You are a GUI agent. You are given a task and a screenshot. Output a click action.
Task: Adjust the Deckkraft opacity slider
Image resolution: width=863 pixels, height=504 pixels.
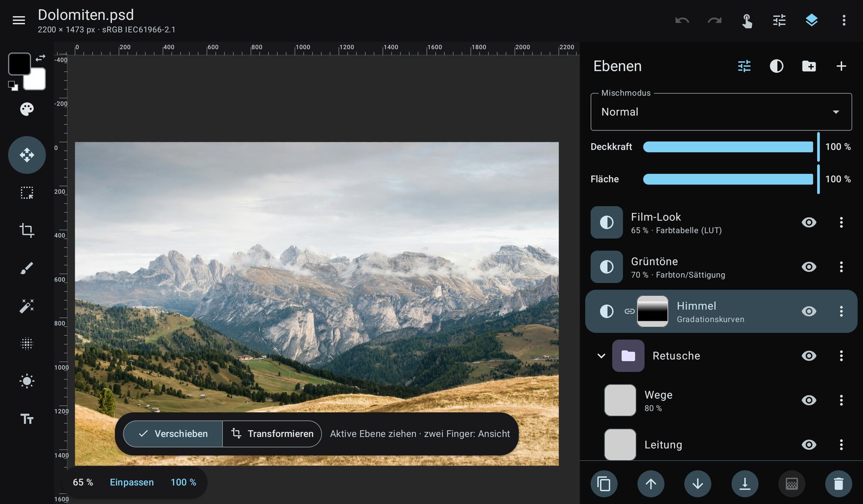728,147
